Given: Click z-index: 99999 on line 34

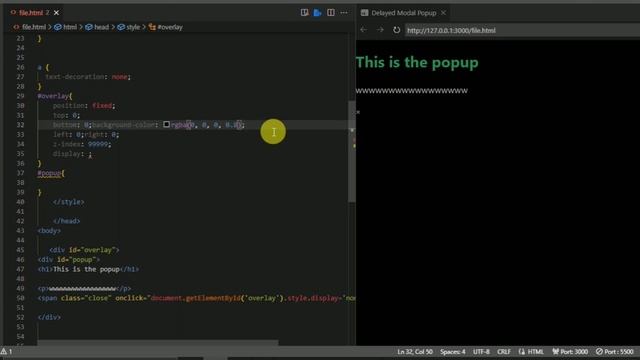Looking at the screenshot, I should pos(82,144).
